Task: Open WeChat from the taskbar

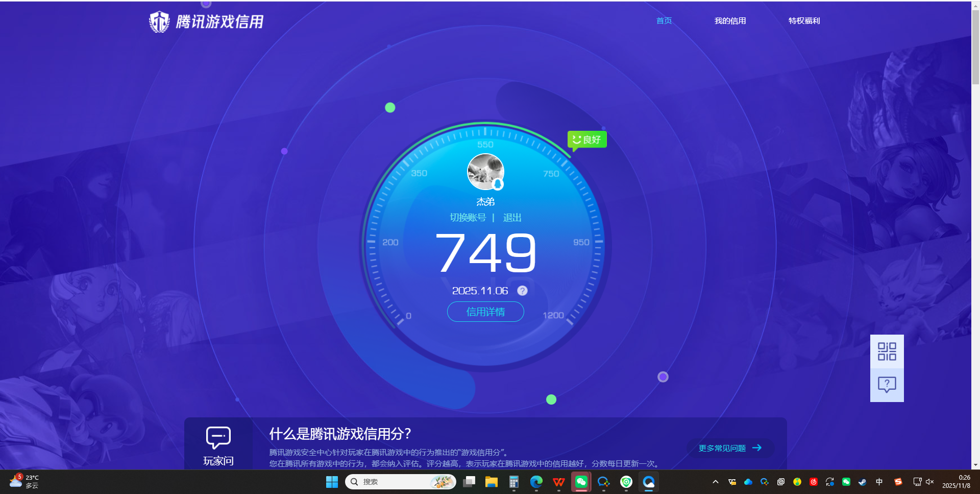Action: click(581, 482)
